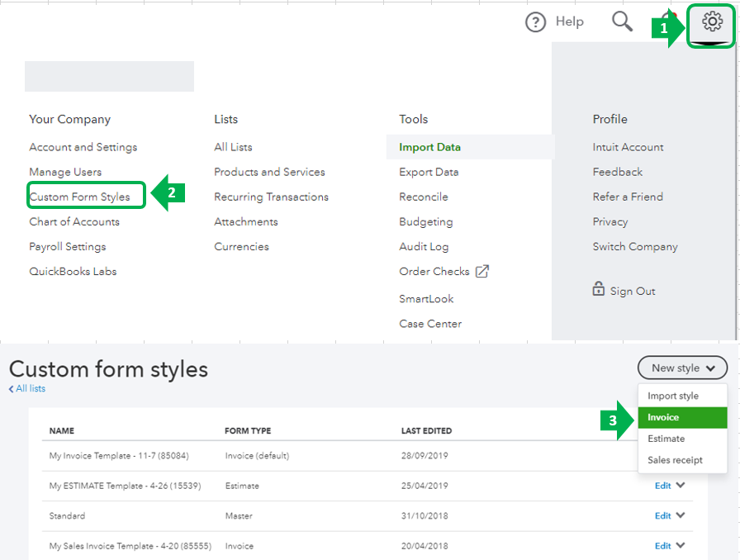Open QuickBooks Labs
Viewport: 740px width, 560px height.
coord(73,272)
